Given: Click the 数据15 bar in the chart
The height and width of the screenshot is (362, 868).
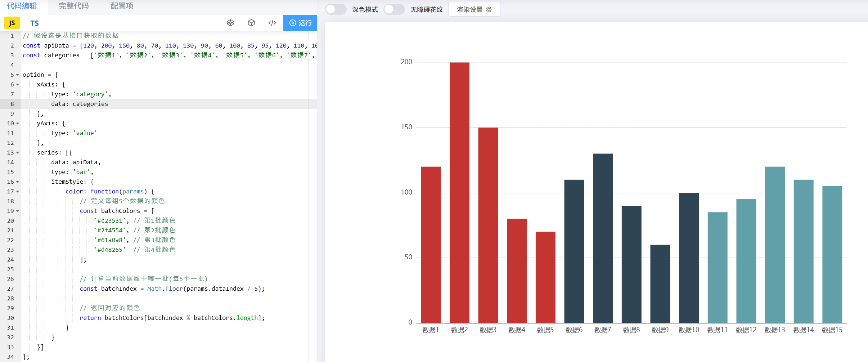Looking at the screenshot, I should click(832, 254).
